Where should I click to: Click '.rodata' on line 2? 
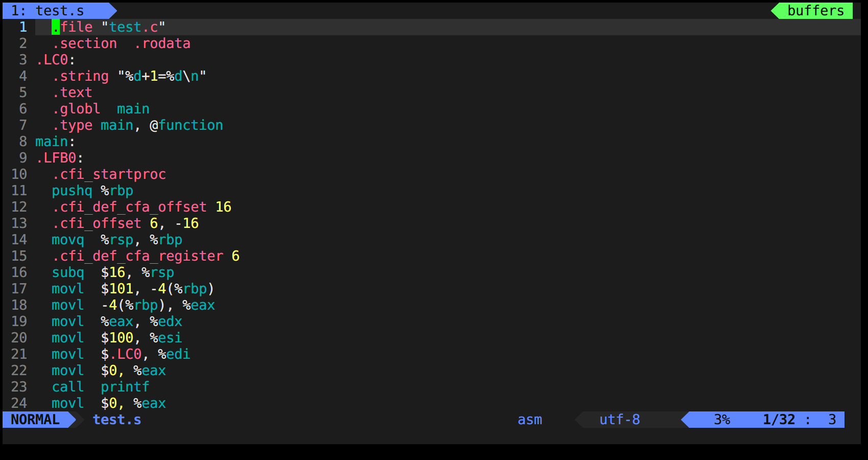[x=162, y=43]
